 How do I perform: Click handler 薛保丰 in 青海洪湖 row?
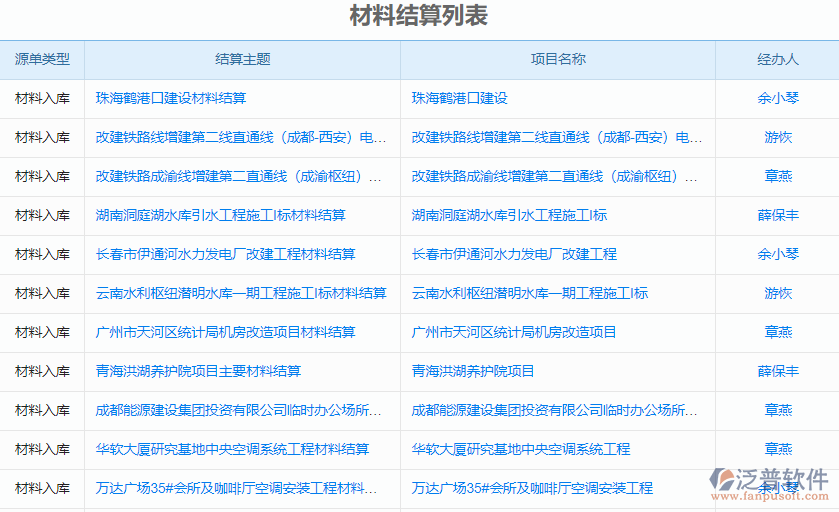pos(778,371)
